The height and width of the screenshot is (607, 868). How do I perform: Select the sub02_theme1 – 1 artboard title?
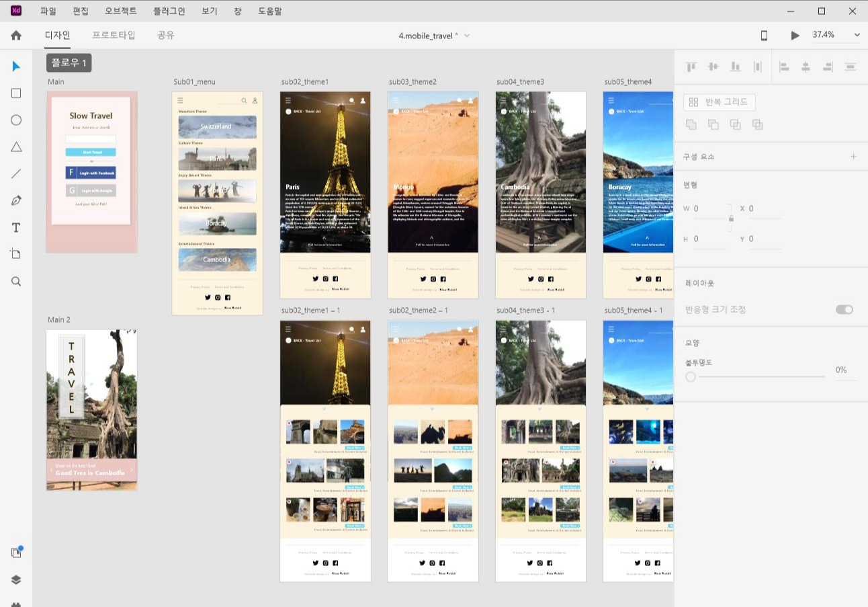coord(311,311)
